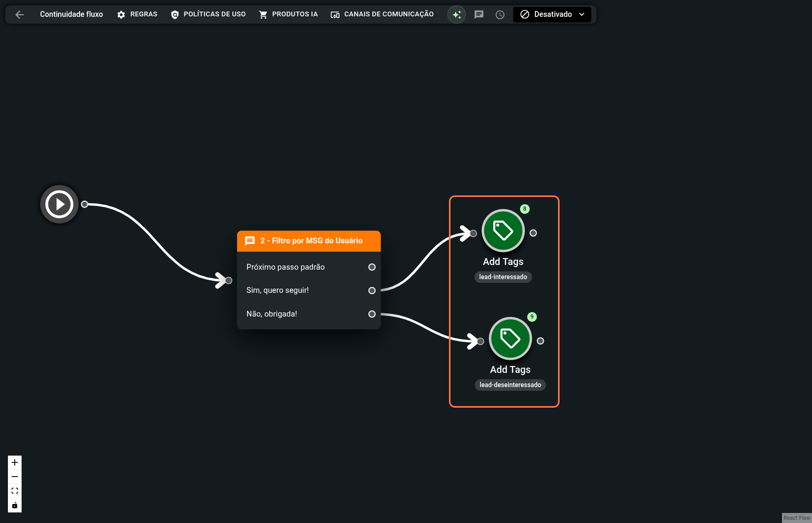This screenshot has width=812, height=523.
Task: Open Políticas de Uso menu
Action: point(209,15)
